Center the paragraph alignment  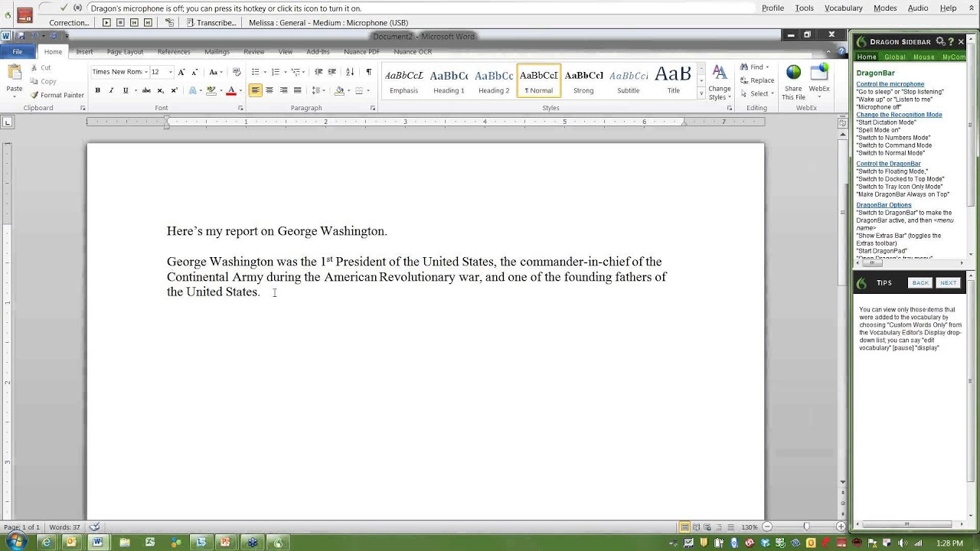269,90
